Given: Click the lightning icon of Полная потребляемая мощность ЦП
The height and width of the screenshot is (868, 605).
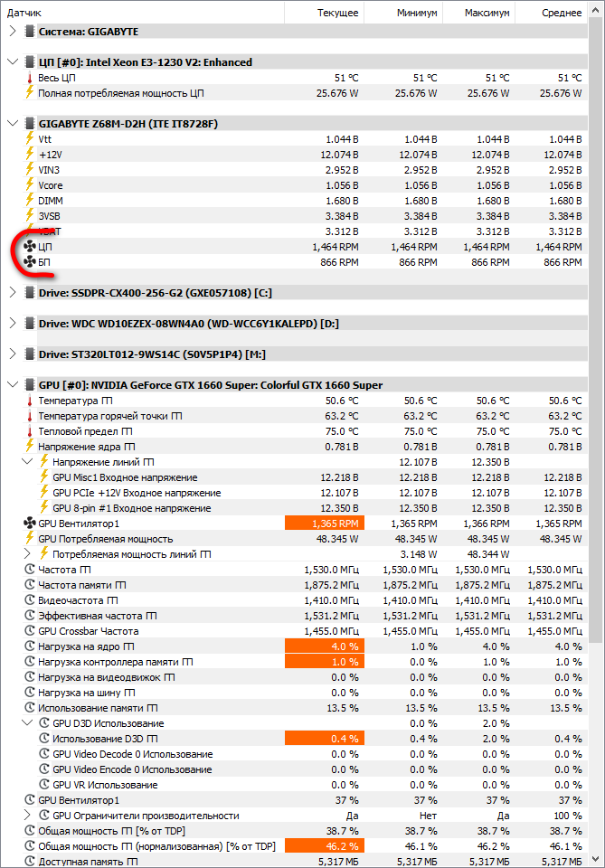Looking at the screenshot, I should (30, 92).
